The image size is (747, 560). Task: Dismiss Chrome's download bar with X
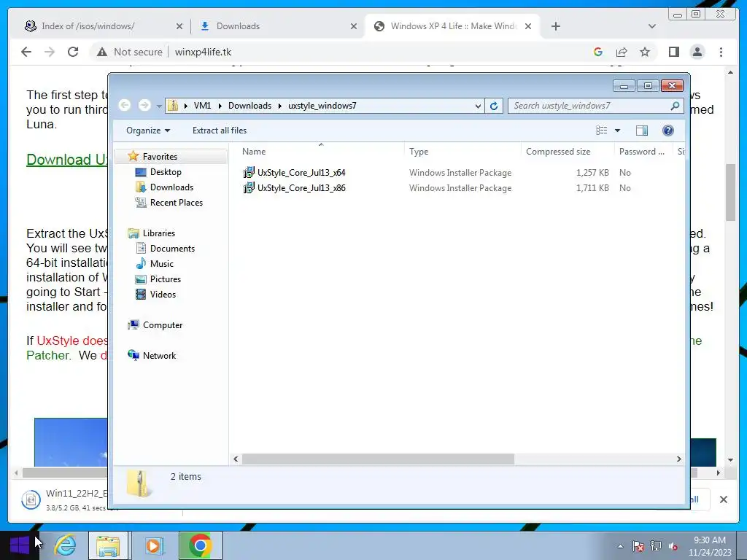click(723, 499)
